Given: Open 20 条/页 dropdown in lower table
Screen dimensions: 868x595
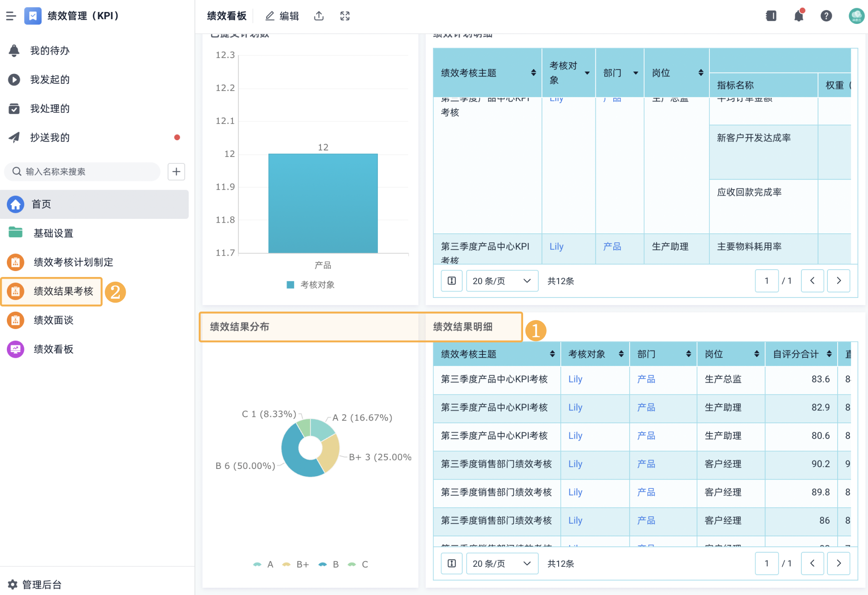Looking at the screenshot, I should tap(502, 563).
